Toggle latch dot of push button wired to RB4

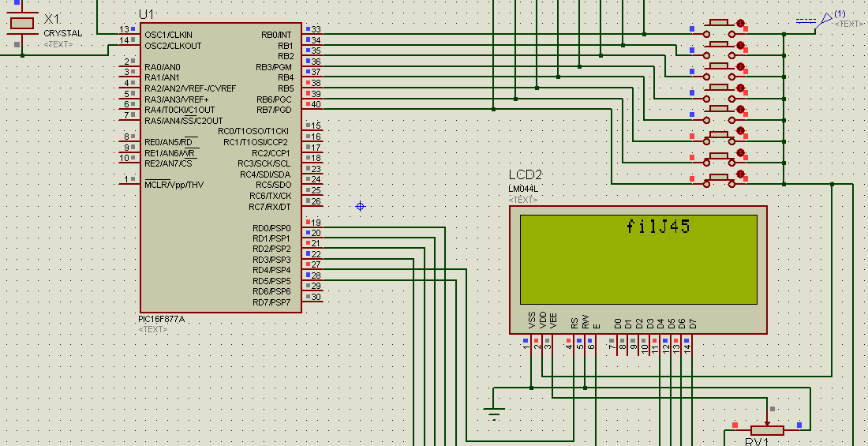tap(740, 110)
